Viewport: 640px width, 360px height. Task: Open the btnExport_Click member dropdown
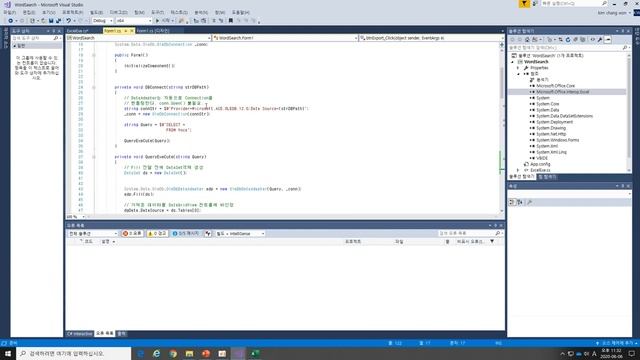431,38
